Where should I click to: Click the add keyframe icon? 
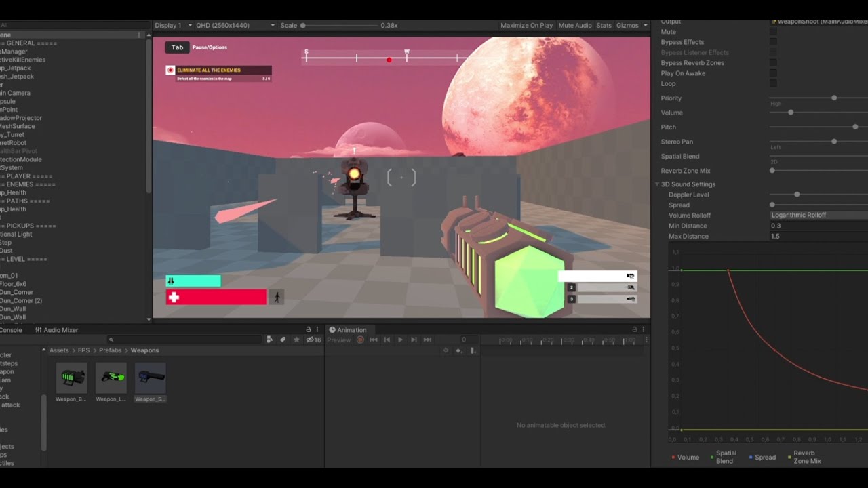[459, 350]
